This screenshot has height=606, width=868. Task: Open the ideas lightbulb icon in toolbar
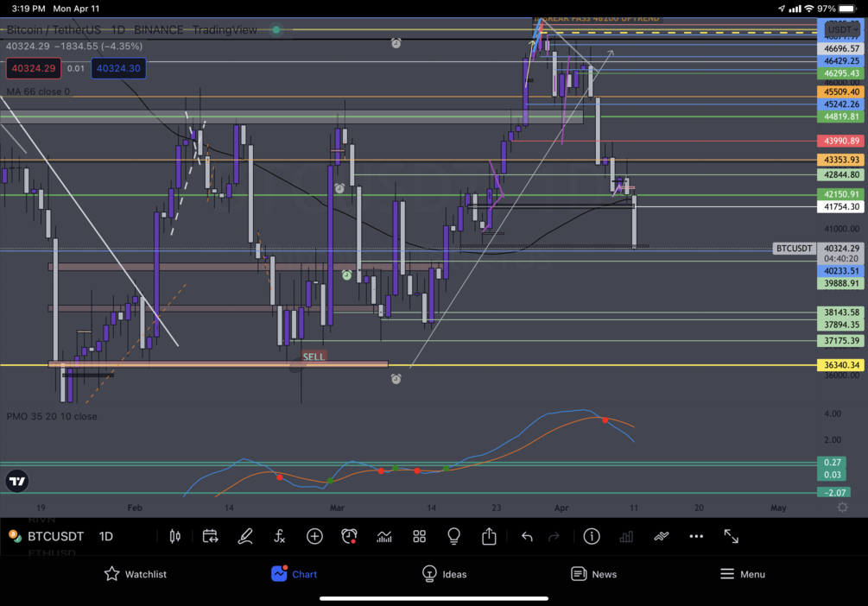point(454,536)
